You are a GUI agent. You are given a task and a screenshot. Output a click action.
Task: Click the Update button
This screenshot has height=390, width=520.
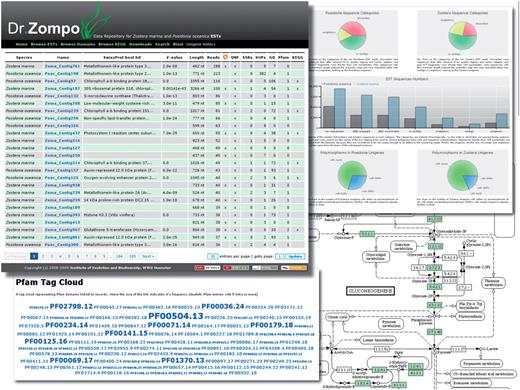pos(295,256)
